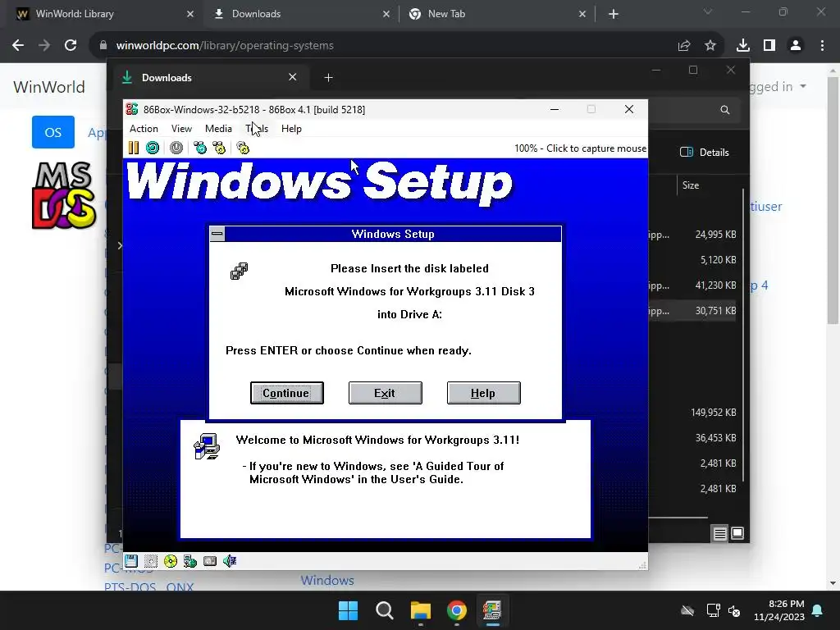
Task: Click empty second floppy drive status icon
Action: pyautogui.click(x=151, y=561)
